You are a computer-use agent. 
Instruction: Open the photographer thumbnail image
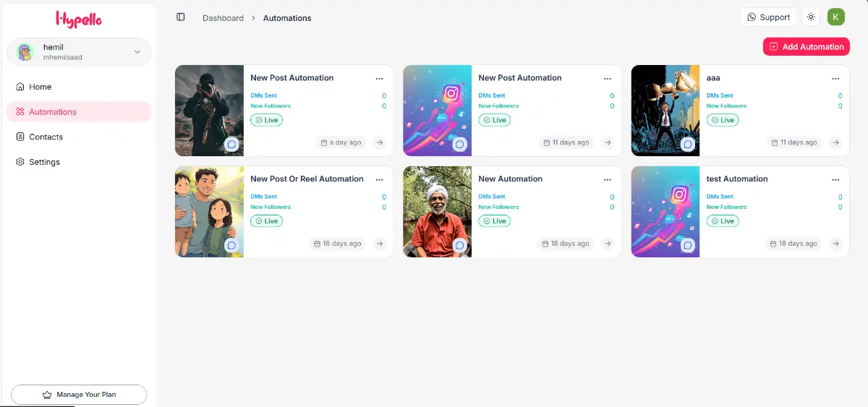tap(209, 111)
